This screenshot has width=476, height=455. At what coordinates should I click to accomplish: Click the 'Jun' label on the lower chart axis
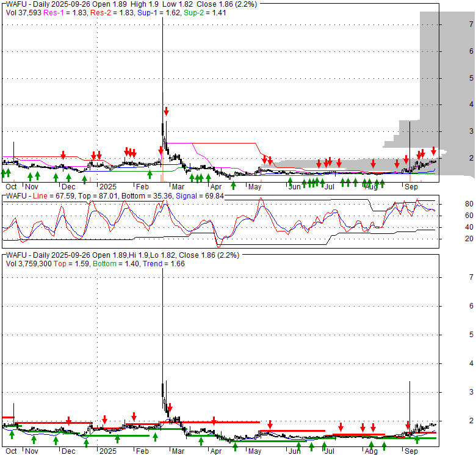click(x=294, y=451)
